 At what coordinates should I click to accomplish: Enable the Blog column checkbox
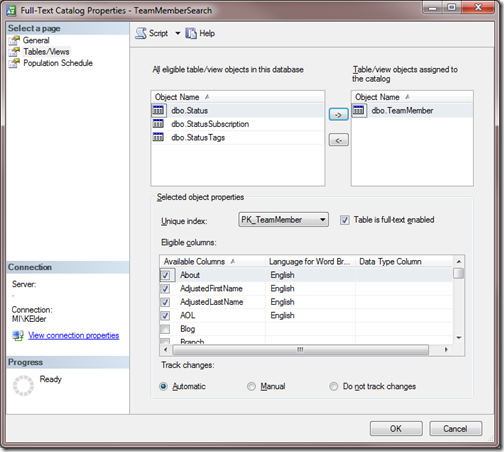(x=165, y=329)
